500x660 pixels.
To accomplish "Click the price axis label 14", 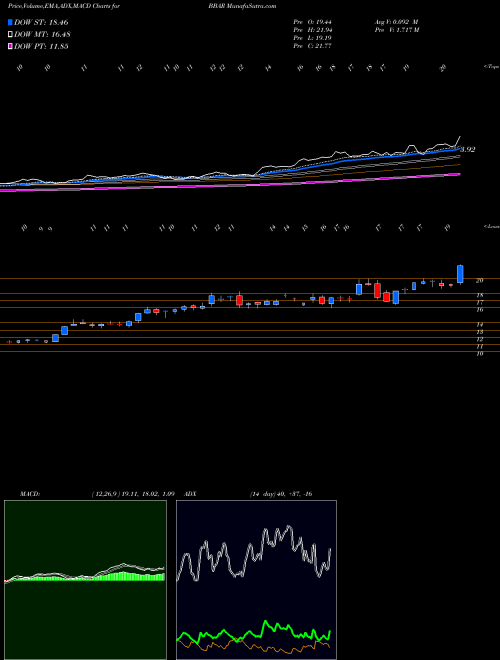I will click(x=479, y=325).
